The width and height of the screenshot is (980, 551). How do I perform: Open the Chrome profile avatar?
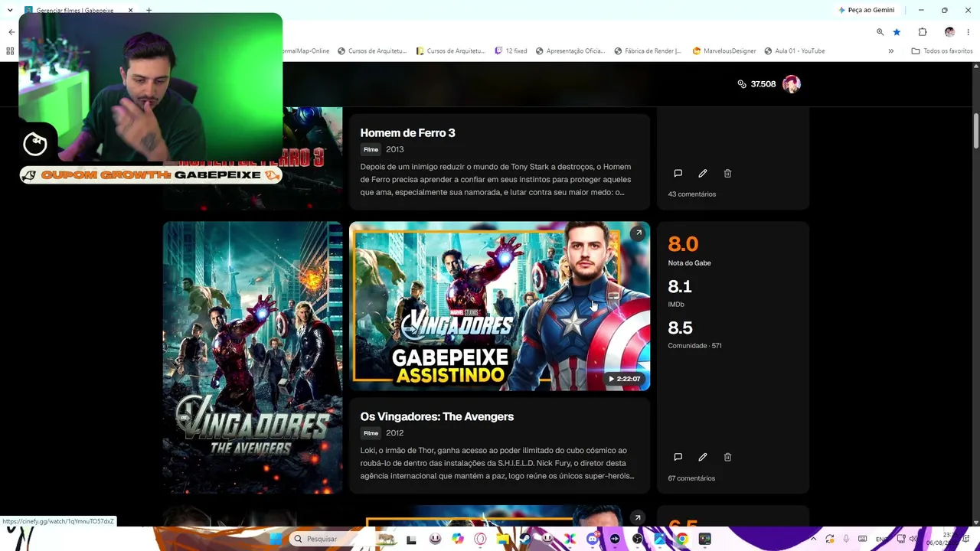(949, 32)
